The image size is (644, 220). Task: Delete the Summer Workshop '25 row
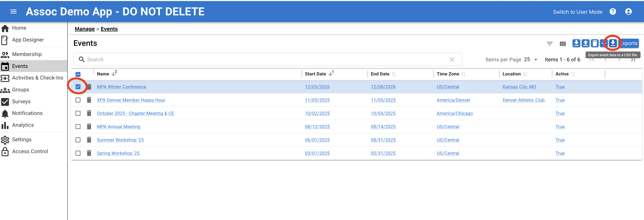coord(89,140)
